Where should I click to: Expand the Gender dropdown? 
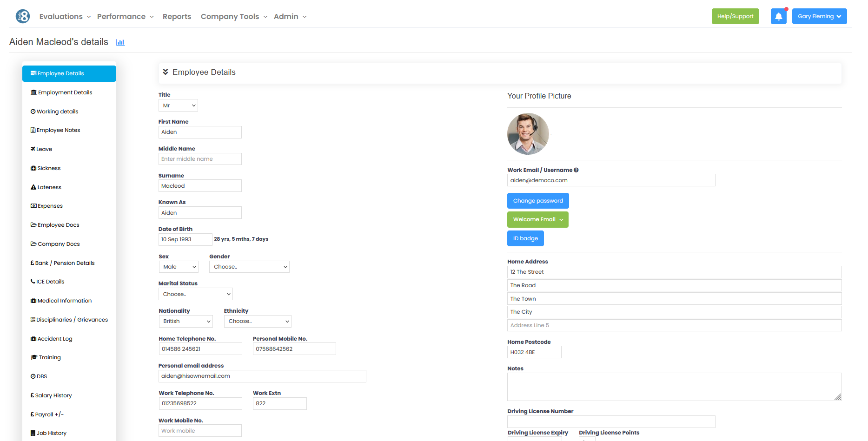coord(249,266)
